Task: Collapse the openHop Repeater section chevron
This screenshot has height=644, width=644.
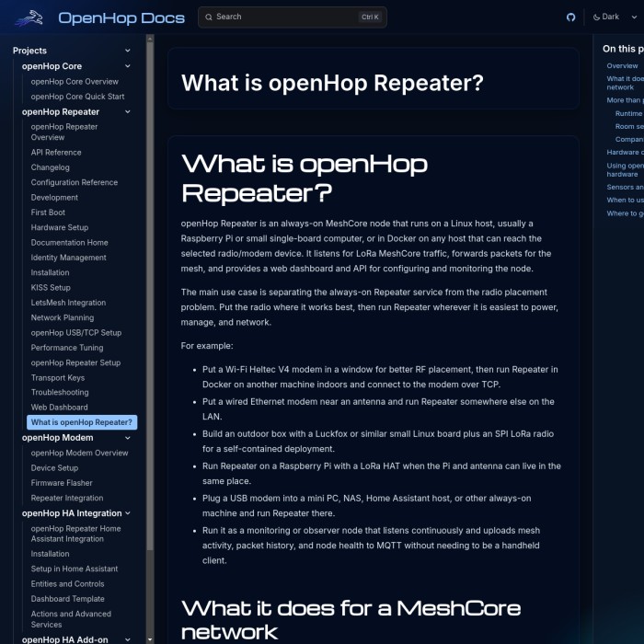Action: pyautogui.click(x=128, y=111)
